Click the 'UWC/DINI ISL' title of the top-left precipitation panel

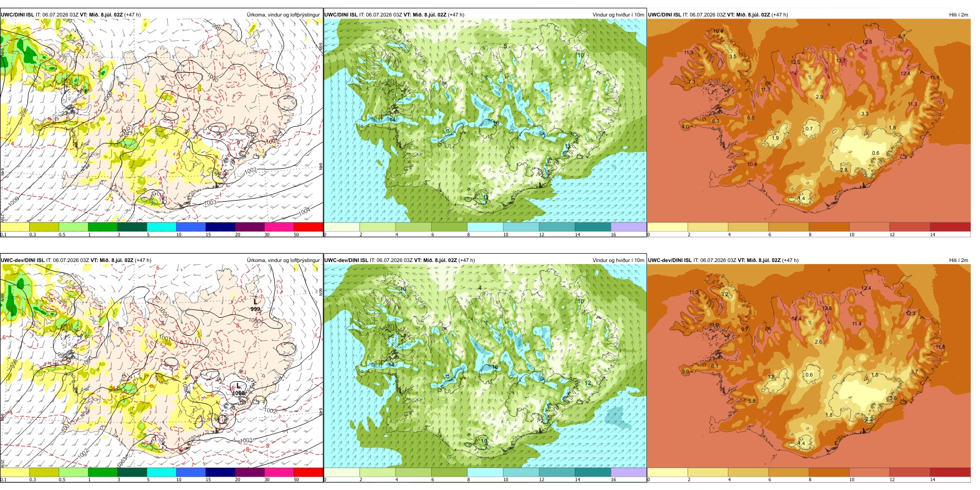(18, 15)
